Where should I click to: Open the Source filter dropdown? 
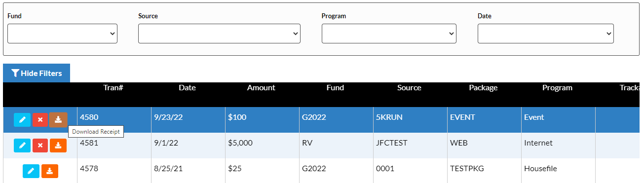[x=219, y=34]
